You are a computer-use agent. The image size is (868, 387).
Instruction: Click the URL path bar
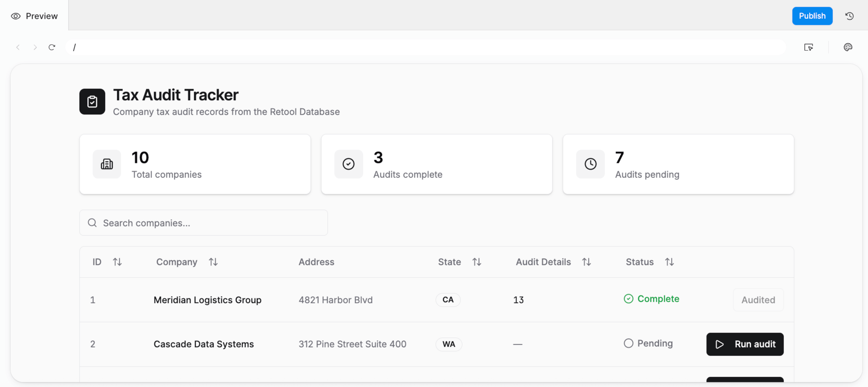click(x=426, y=47)
